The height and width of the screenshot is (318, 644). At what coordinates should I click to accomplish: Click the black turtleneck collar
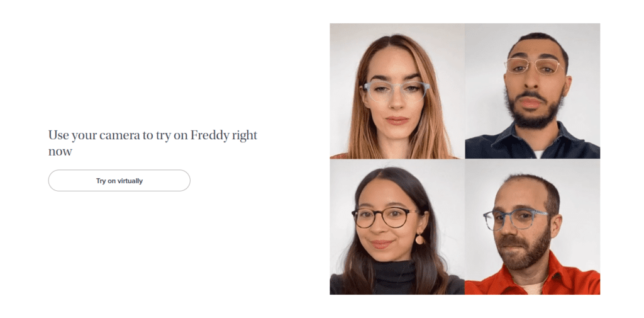click(x=394, y=275)
